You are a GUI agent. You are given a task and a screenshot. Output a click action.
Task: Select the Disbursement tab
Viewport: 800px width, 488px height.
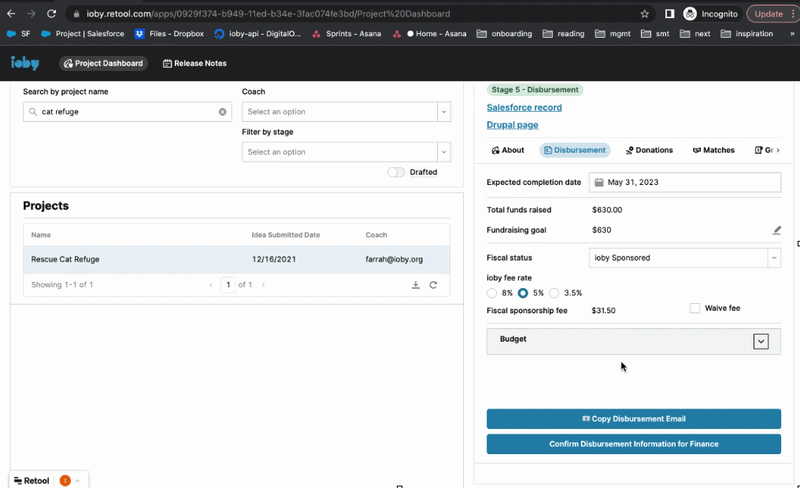coord(574,150)
